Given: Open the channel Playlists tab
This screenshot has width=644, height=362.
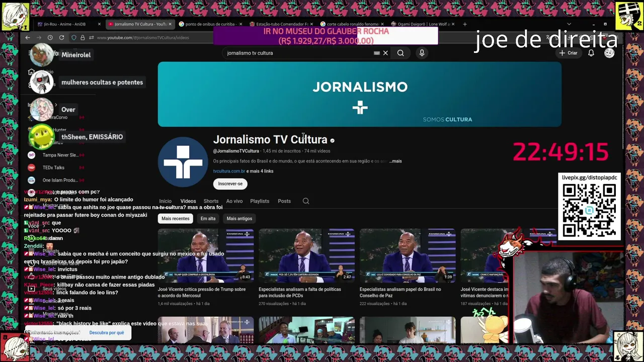Looking at the screenshot, I should (x=260, y=201).
